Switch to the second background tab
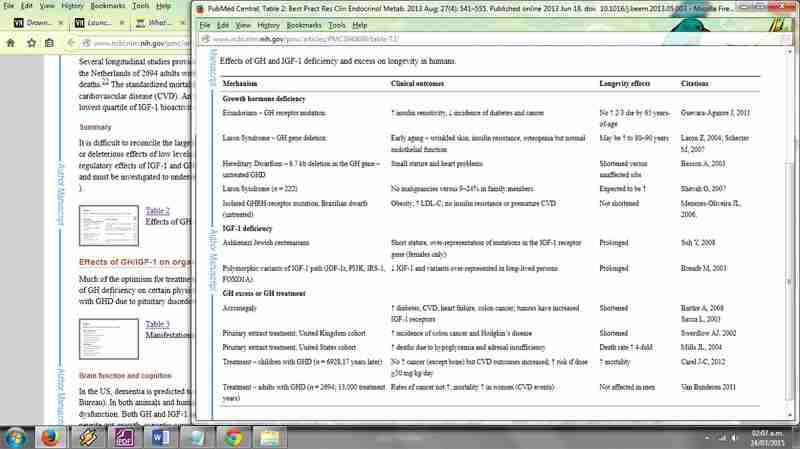800x449 pixels. (x=99, y=23)
